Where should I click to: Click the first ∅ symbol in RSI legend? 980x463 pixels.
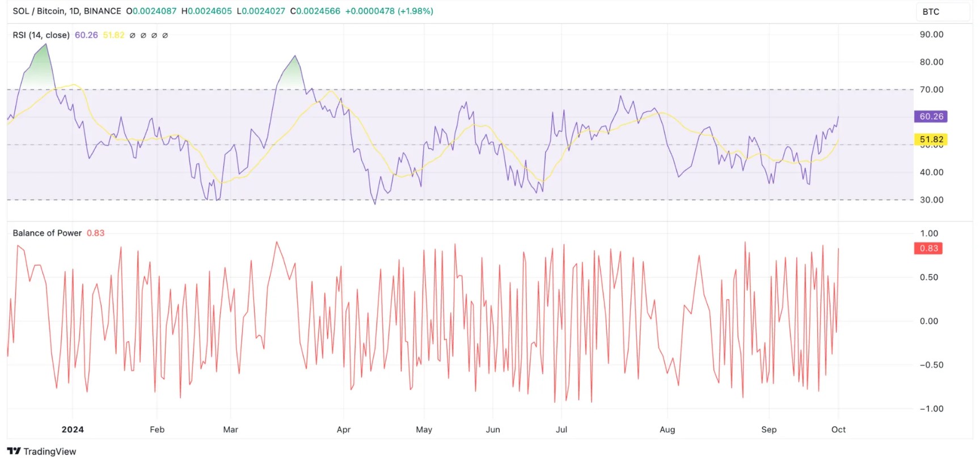coord(132,35)
